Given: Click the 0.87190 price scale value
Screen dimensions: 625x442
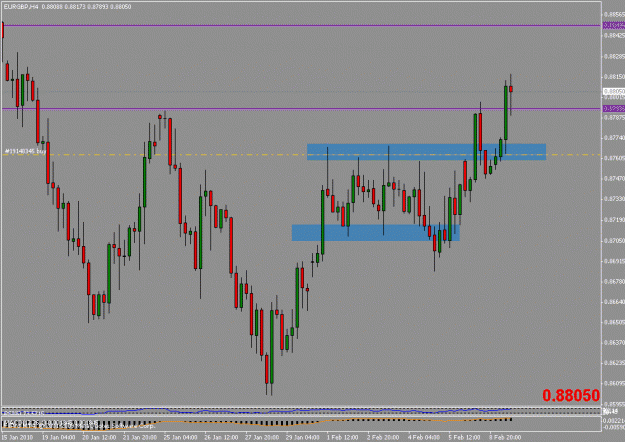Looking at the screenshot, I should tap(614, 220).
